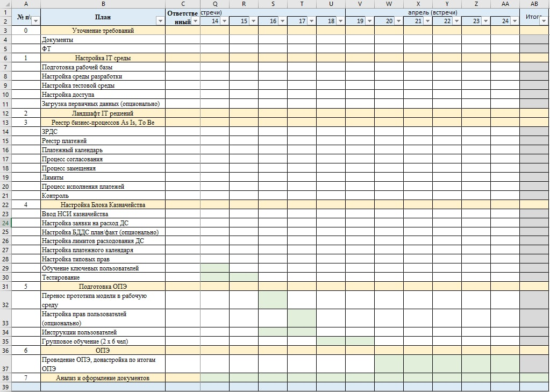Open filter arrow for day 24 column
Image resolution: width=550 pixels, height=392 pixels.
515,21
